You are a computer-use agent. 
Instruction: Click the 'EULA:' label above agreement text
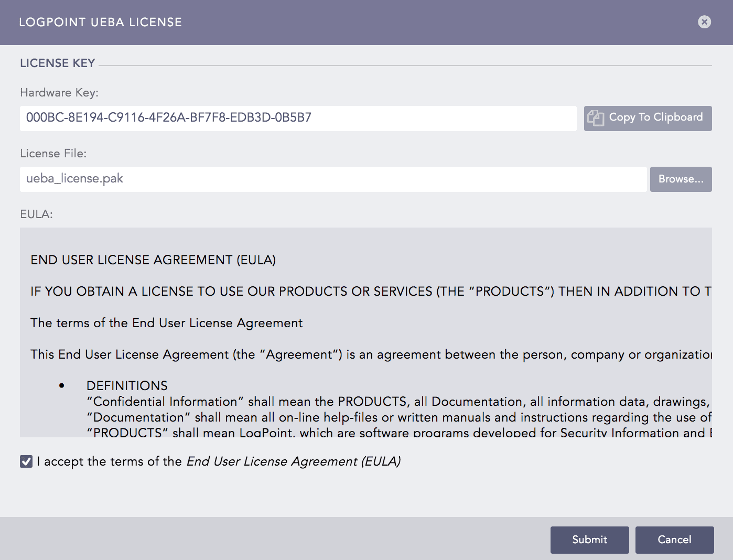click(x=36, y=214)
